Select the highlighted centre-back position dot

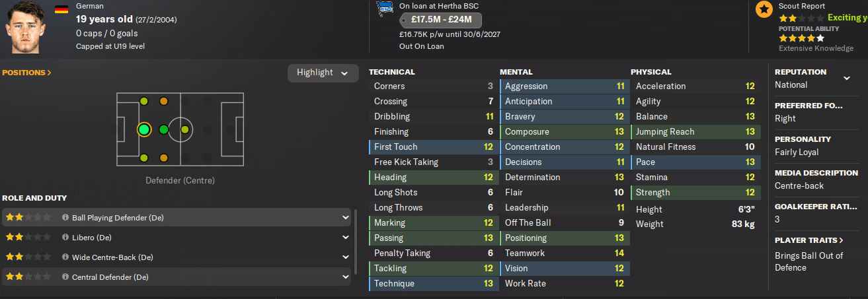tap(144, 129)
